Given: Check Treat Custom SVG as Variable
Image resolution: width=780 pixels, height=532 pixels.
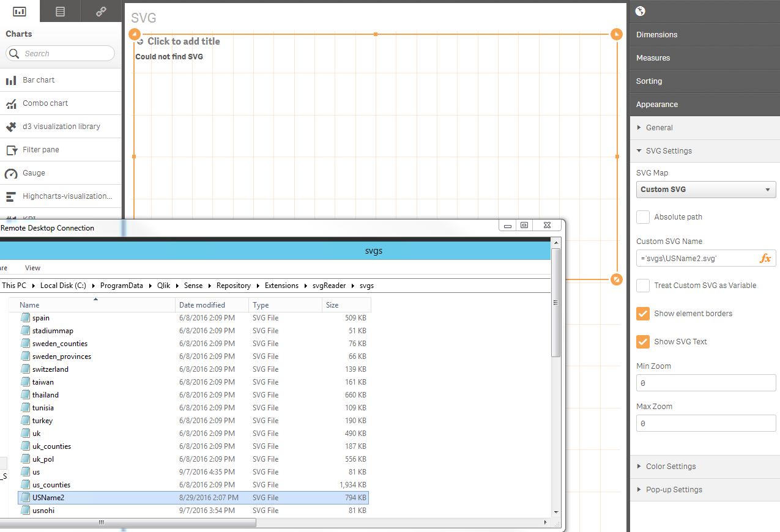Looking at the screenshot, I should click(x=643, y=285).
